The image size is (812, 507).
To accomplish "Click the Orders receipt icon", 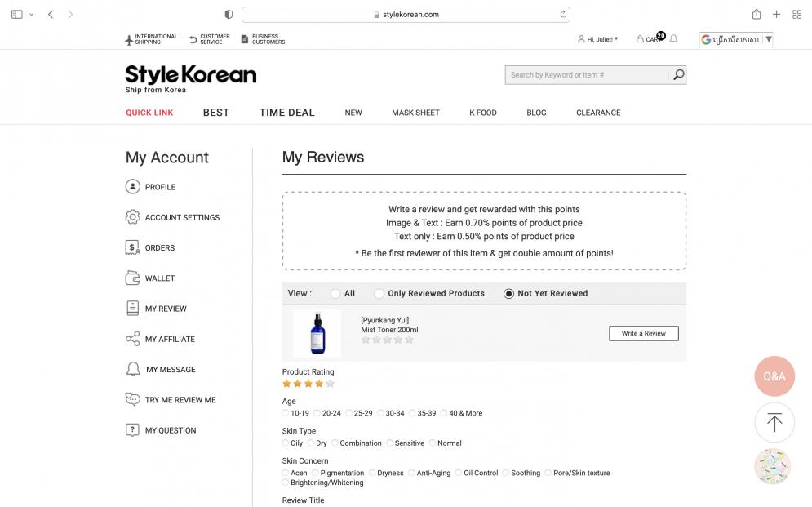I will (x=132, y=247).
